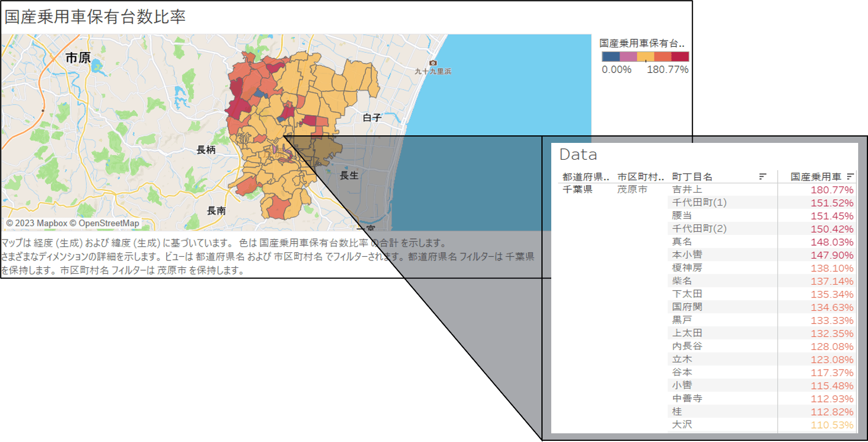The width and height of the screenshot is (868, 442).
Task: Click the legend title 国産乗用車保有台..
Action: [642, 43]
